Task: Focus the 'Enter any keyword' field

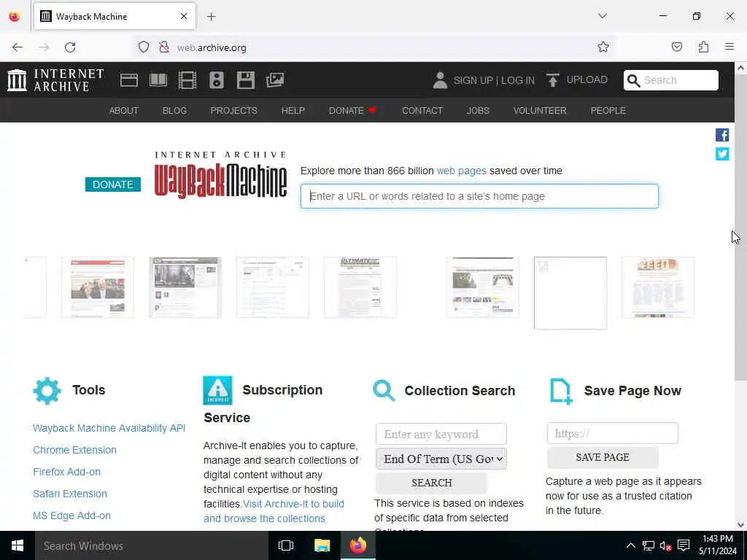Action: (441, 434)
